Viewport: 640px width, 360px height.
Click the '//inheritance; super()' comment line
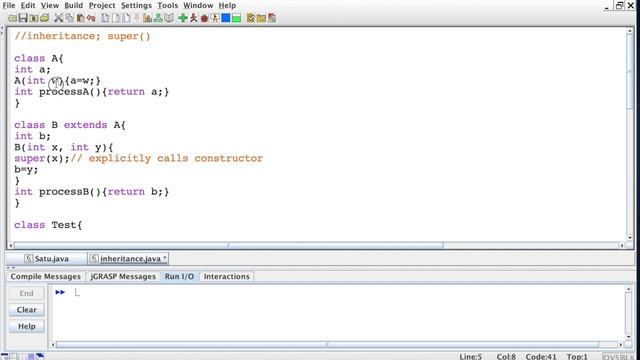click(x=82, y=36)
